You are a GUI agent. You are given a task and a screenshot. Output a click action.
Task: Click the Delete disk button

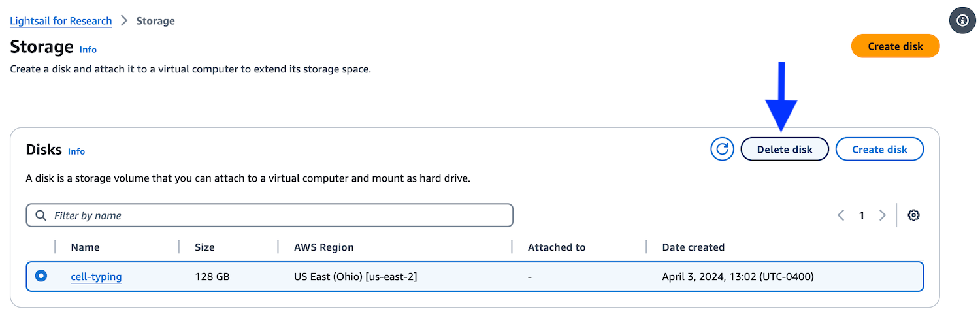click(x=785, y=149)
